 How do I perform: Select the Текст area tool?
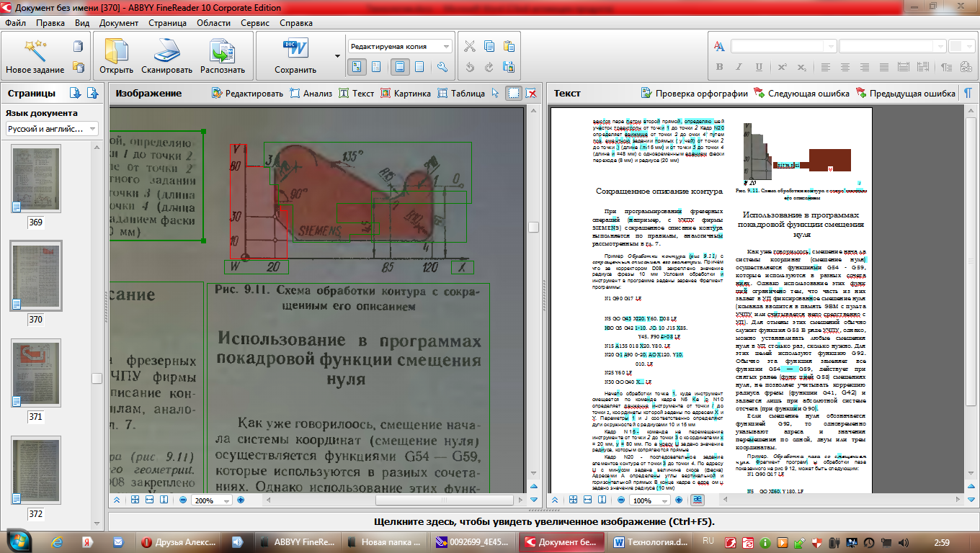click(x=357, y=93)
